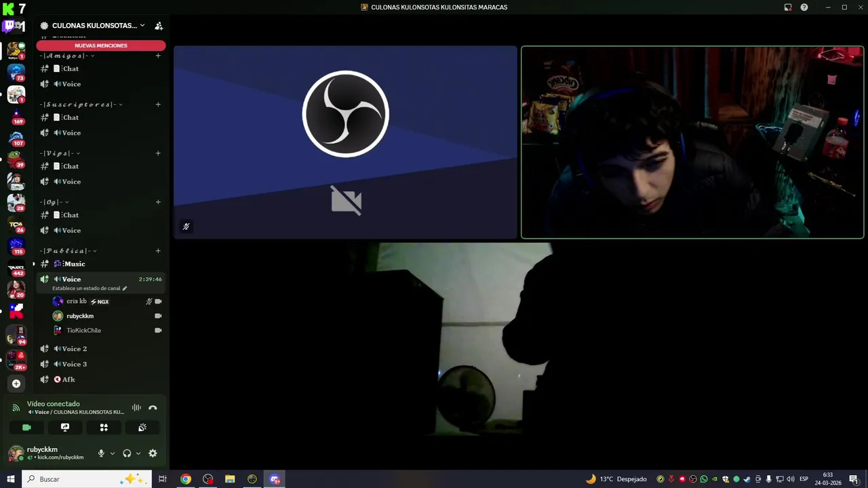Disconnect from voice with hang-up icon
Viewport: 868px width, 488px height.
coord(153,407)
